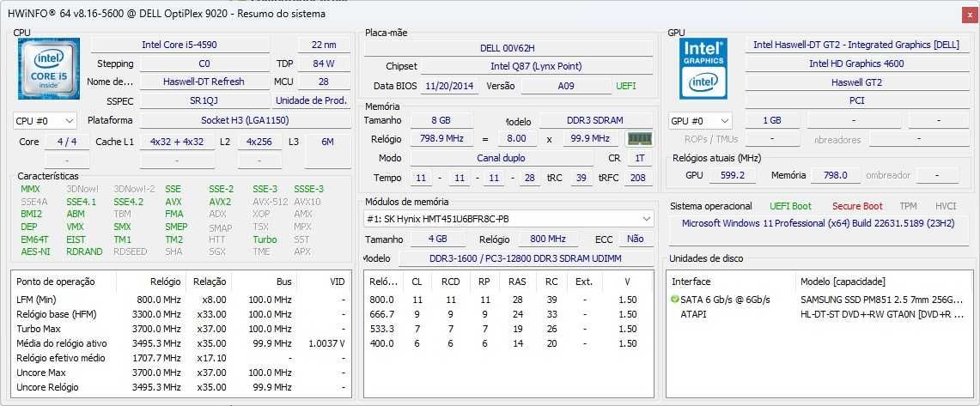980x406 pixels.
Task: Select the 400.0 memory timing row
Action: point(508,343)
